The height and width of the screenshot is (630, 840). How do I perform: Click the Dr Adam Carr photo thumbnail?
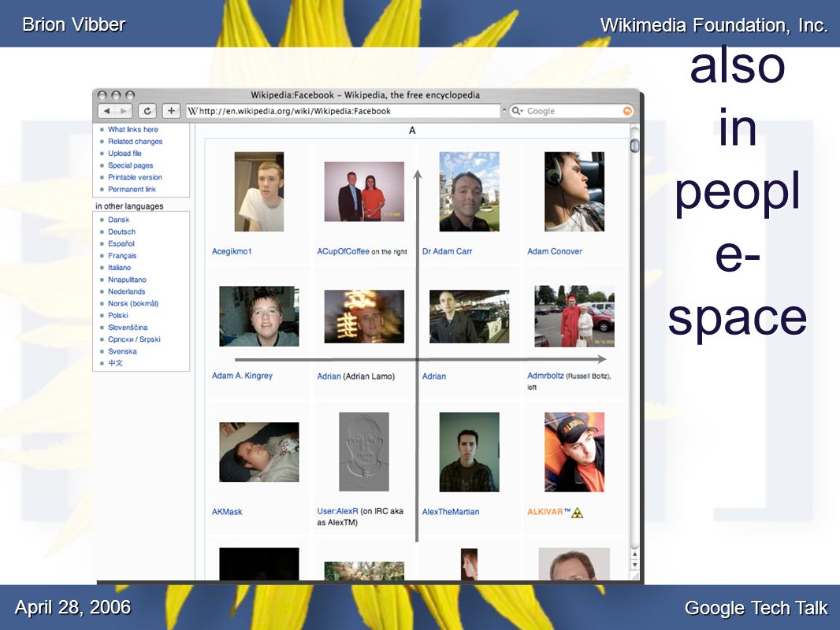[470, 191]
